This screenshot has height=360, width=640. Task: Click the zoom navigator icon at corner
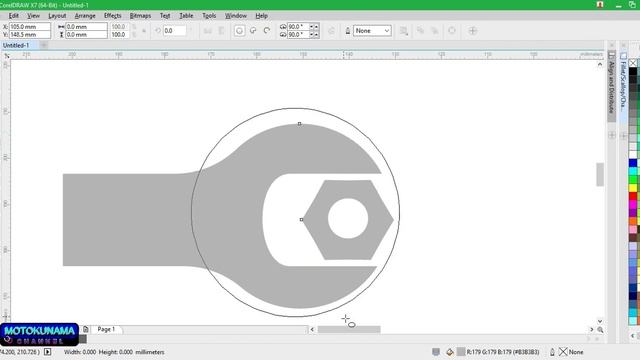[x=600, y=329]
